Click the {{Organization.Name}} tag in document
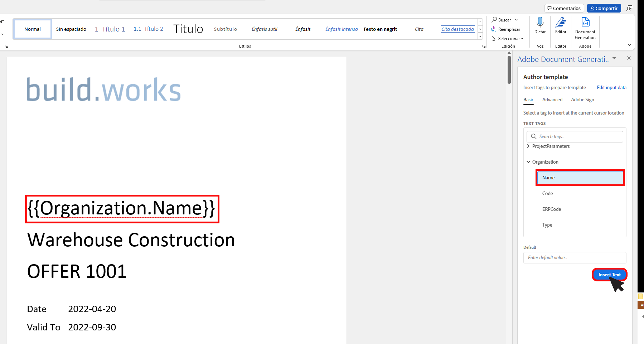 (x=121, y=209)
